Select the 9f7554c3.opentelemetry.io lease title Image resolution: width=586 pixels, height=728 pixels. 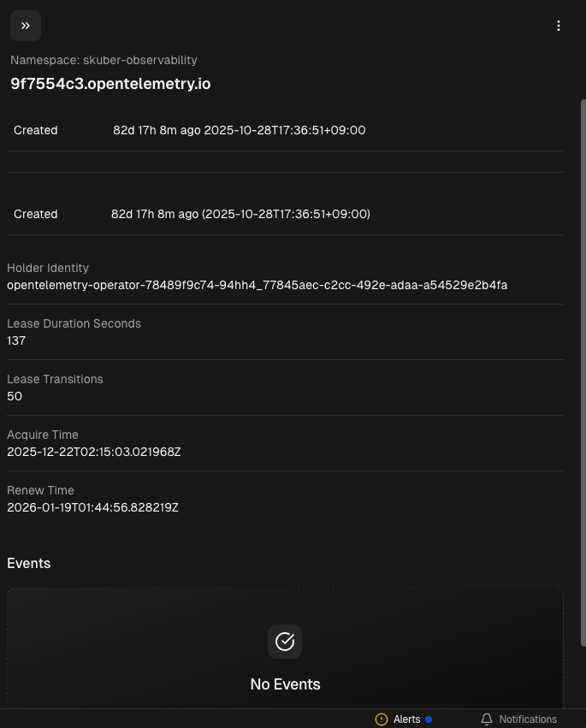tap(110, 84)
